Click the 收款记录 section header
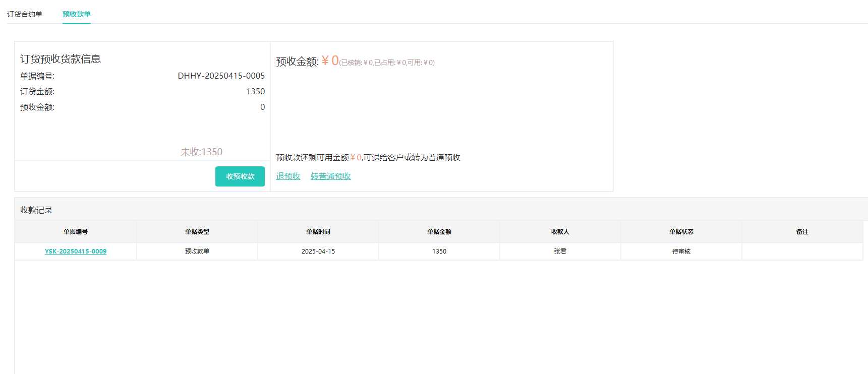Screen dimensions: 868x374 [x=36, y=210]
